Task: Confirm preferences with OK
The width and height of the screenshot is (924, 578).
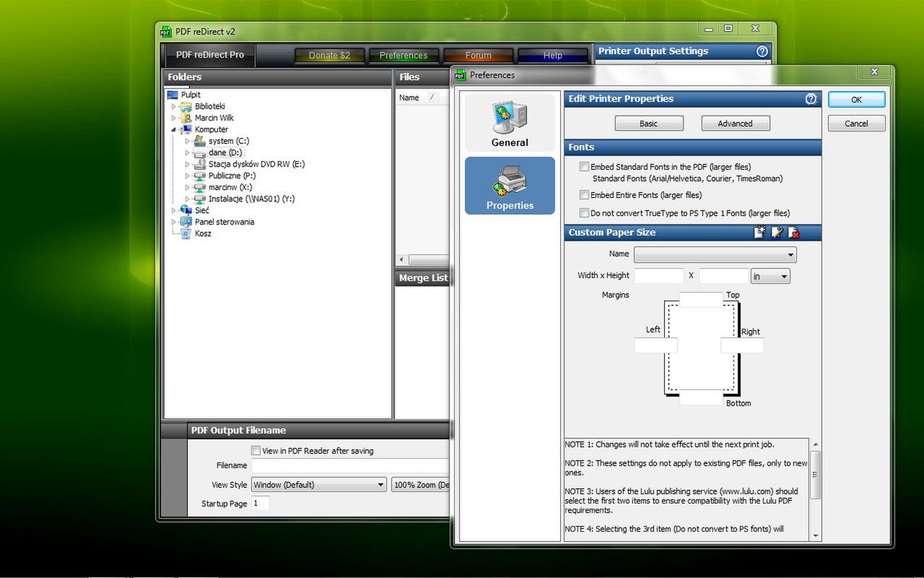Action: point(856,100)
